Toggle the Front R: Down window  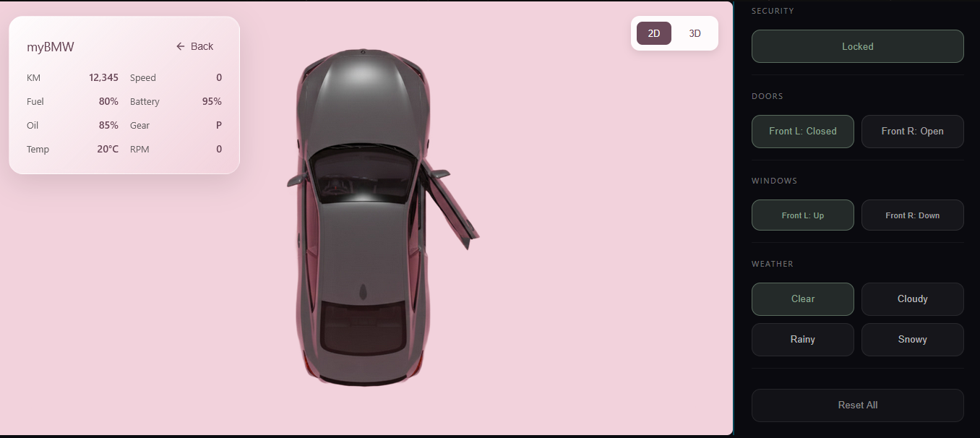click(x=912, y=215)
